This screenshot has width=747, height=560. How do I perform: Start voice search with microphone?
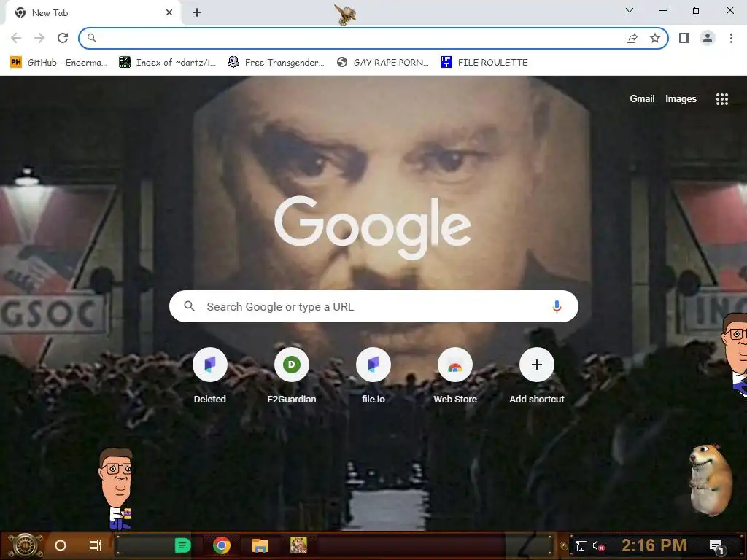(x=557, y=306)
